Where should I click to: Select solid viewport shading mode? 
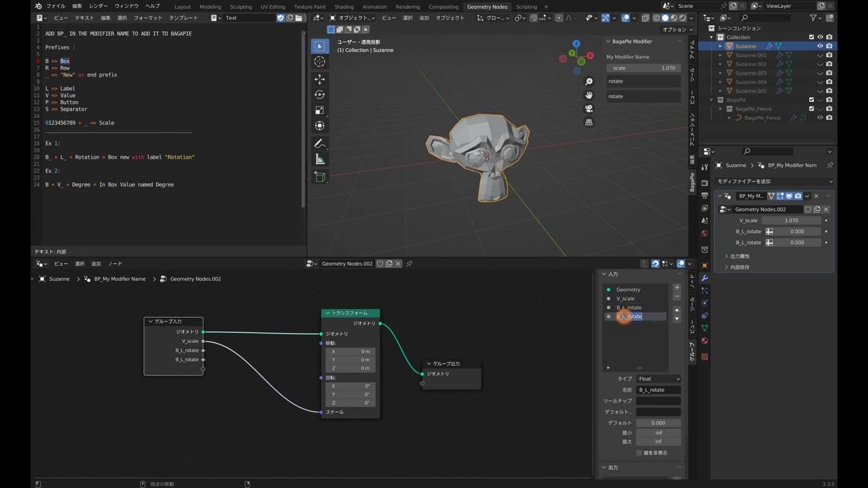pos(665,18)
